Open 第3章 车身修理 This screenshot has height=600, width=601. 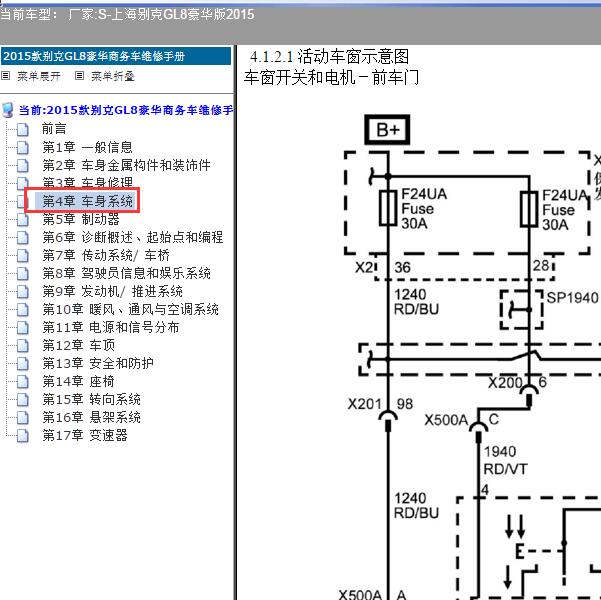[87, 182]
